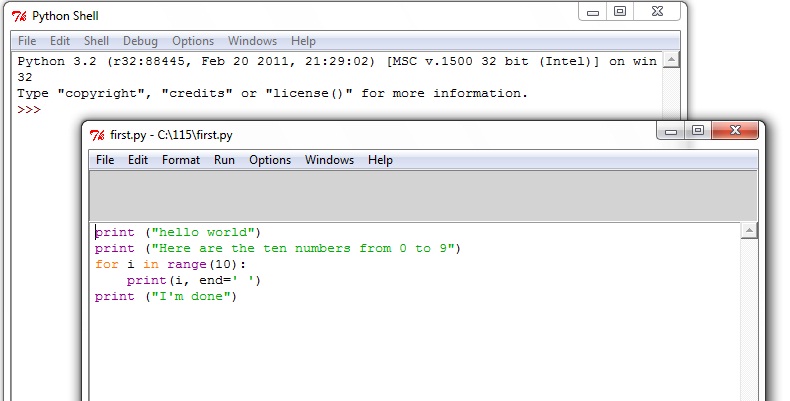Click first.py - C:\115\first.py title bar
Screen dimensions: 790x401
tap(171, 135)
